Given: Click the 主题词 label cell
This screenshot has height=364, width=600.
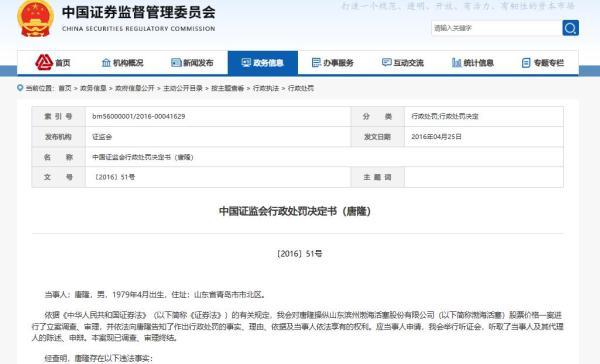Looking at the screenshot, I should coord(377,177).
